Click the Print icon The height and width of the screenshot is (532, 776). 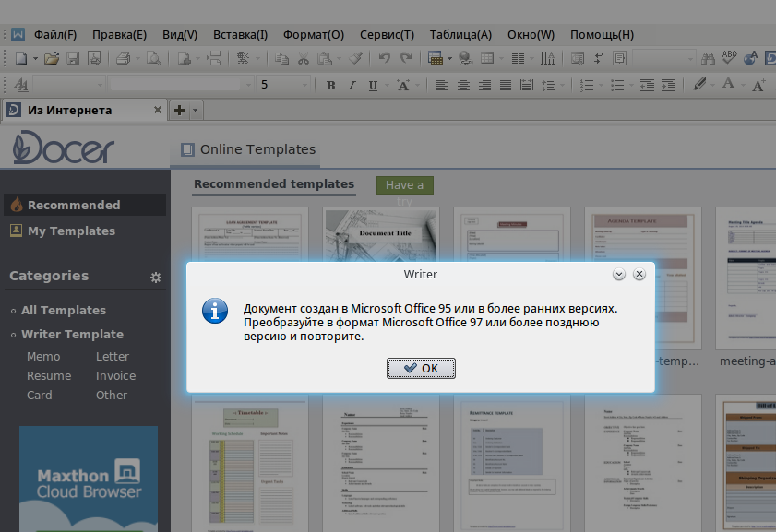point(124,58)
